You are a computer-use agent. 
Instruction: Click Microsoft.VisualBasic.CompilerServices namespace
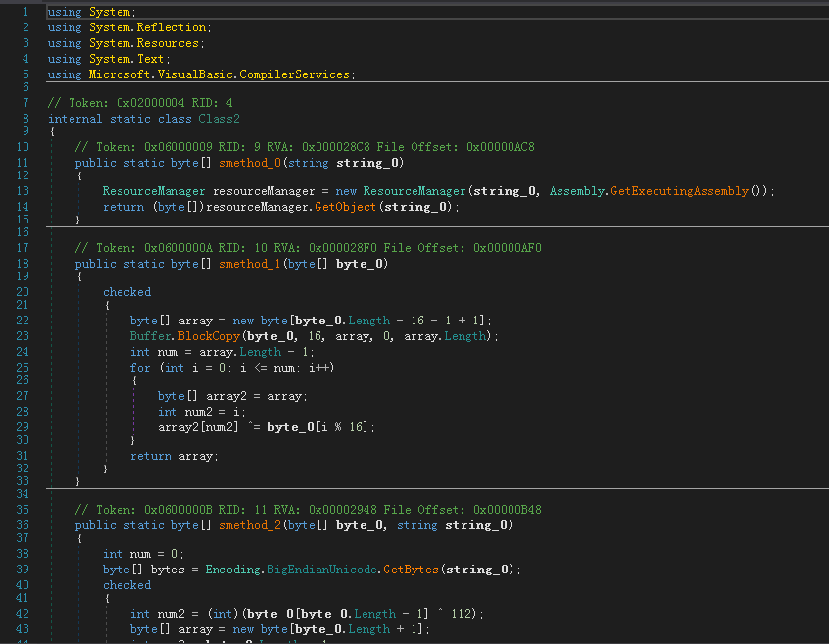point(219,74)
